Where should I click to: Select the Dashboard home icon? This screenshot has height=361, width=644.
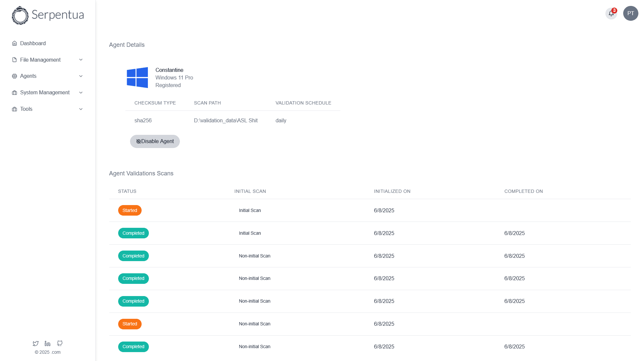point(14,43)
